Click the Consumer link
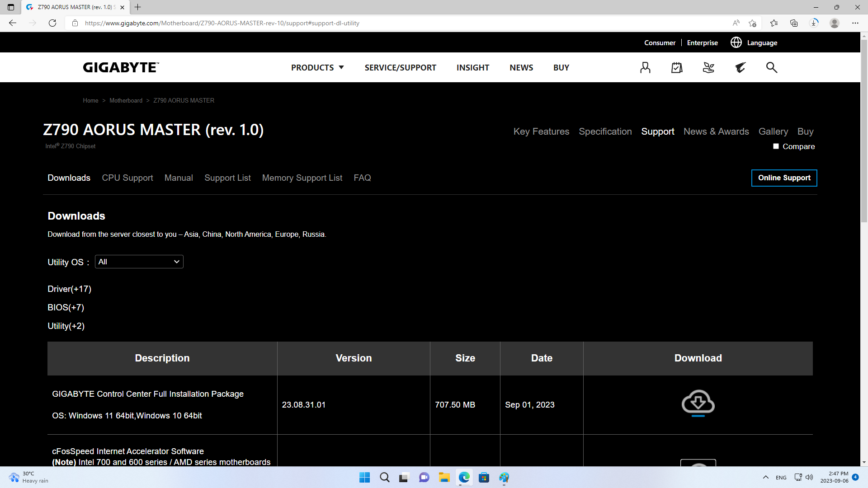 click(x=660, y=43)
